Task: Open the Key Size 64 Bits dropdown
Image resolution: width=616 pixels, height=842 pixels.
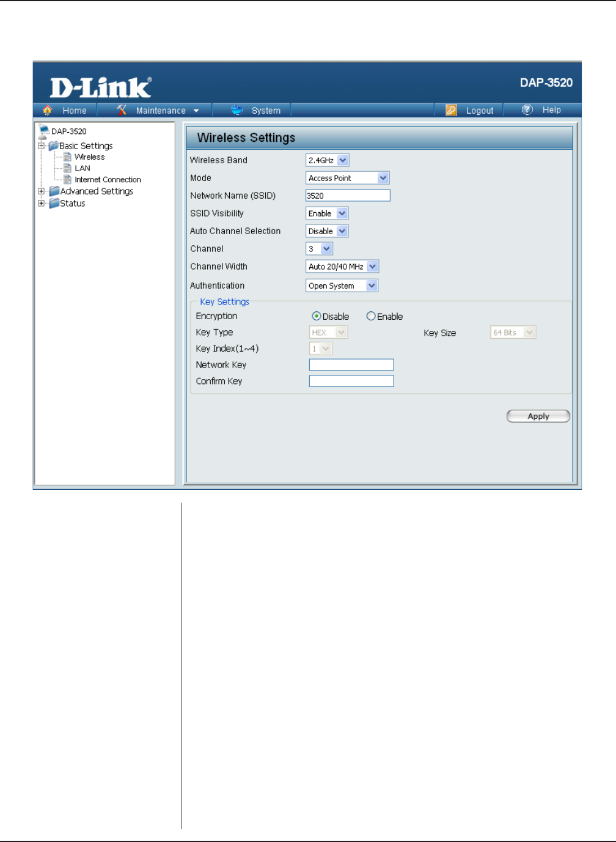Action: click(x=513, y=332)
